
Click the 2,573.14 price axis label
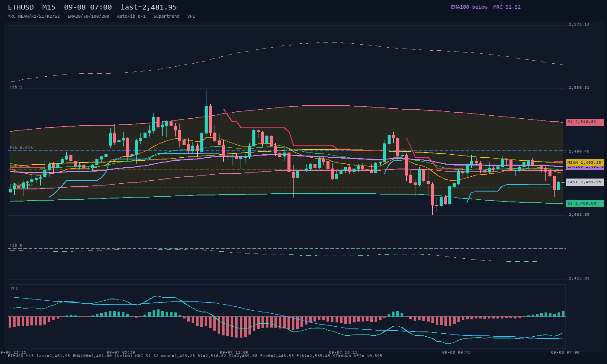tap(579, 24)
